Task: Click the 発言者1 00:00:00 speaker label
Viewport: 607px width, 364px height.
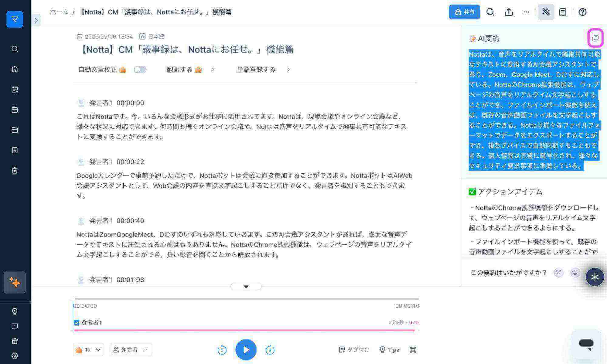Action: (116, 103)
